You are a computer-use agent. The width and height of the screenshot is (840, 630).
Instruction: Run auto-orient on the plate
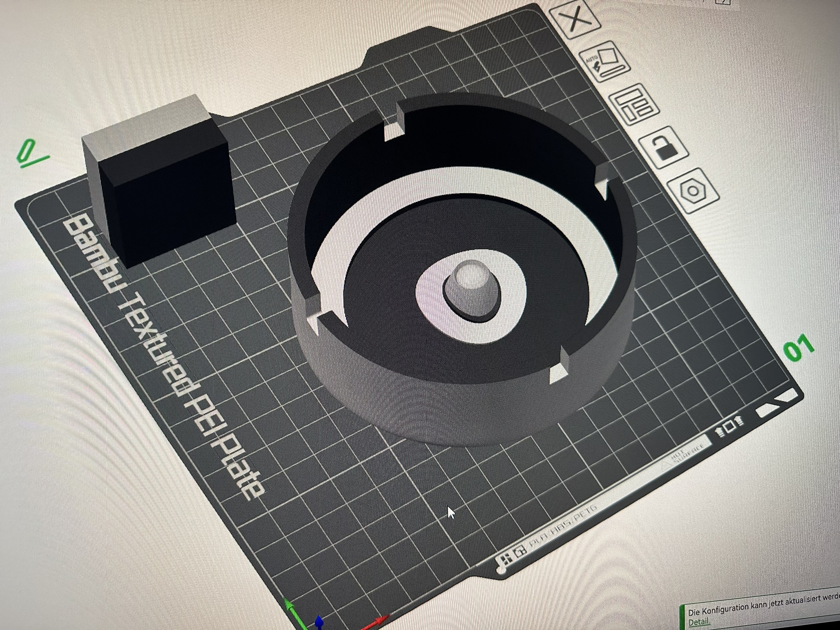tap(605, 62)
